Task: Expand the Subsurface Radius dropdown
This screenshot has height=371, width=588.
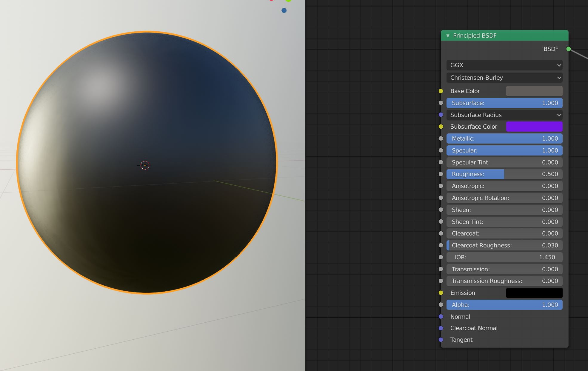Action: (504, 115)
